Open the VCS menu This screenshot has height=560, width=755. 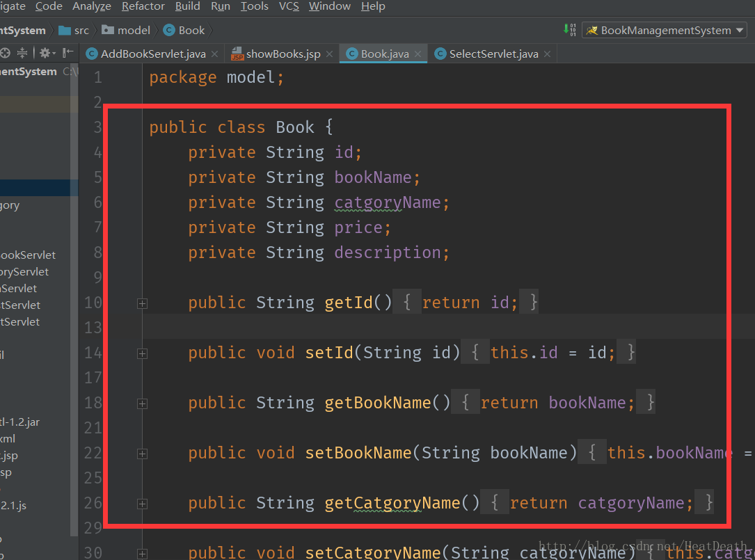(289, 6)
